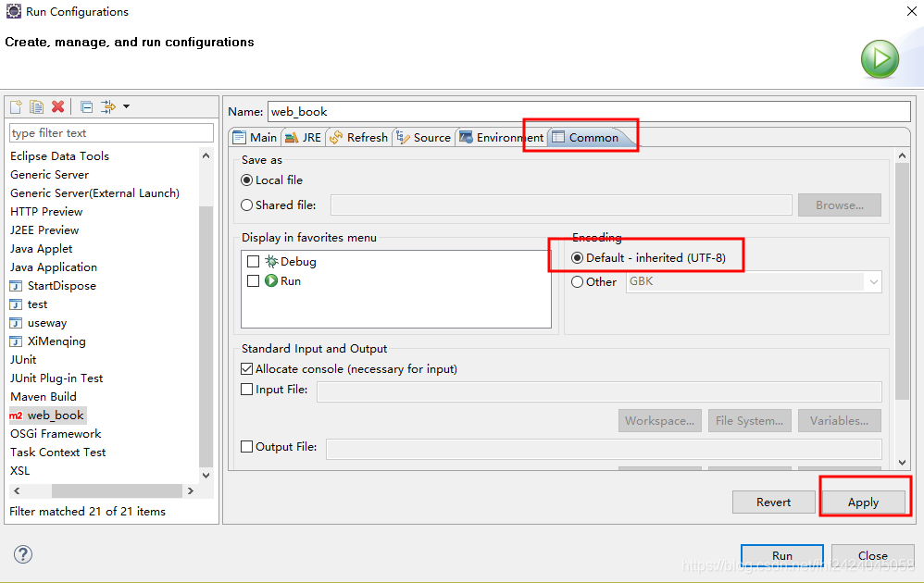Click the XiMenqing configuration Java icon
The height and width of the screenshot is (583, 924).
click(x=16, y=341)
